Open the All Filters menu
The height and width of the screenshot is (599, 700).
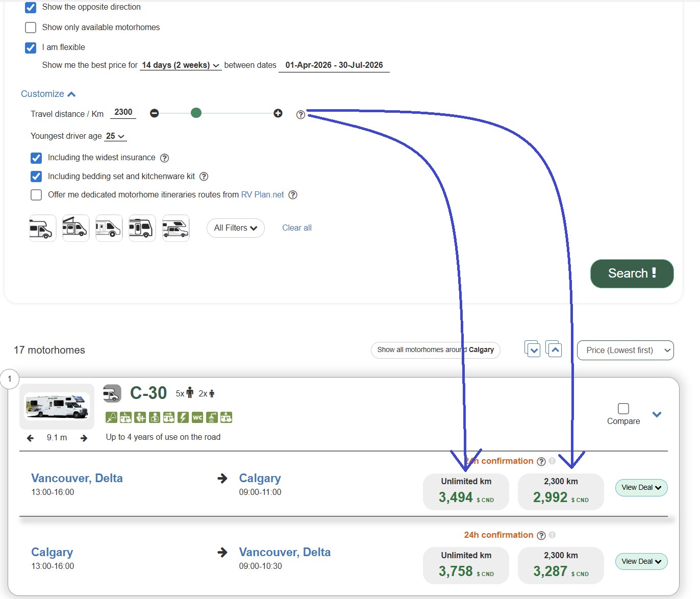(235, 228)
